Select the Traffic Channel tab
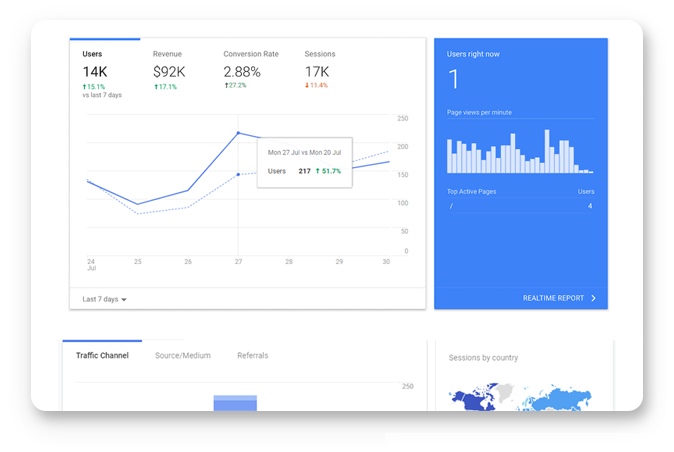 (102, 355)
